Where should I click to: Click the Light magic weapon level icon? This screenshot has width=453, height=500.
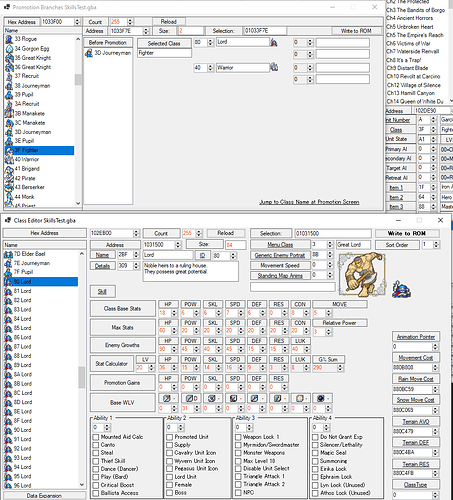click(x=299, y=398)
